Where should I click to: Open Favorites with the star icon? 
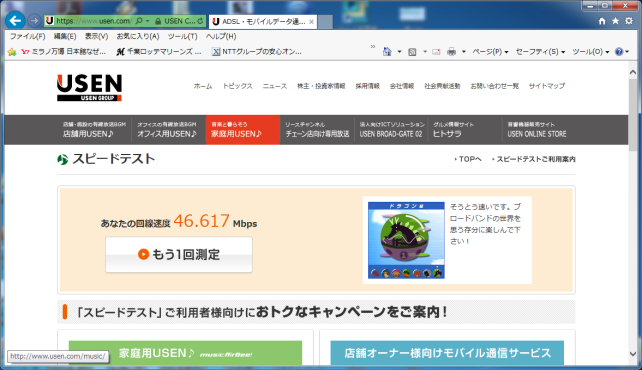click(615, 21)
